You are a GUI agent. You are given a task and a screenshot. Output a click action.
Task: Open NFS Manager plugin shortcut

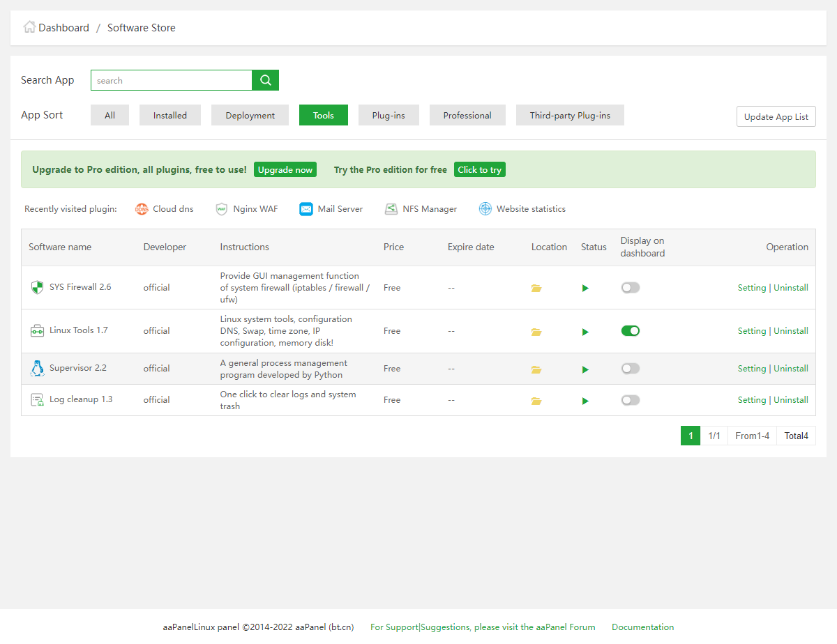[421, 209]
